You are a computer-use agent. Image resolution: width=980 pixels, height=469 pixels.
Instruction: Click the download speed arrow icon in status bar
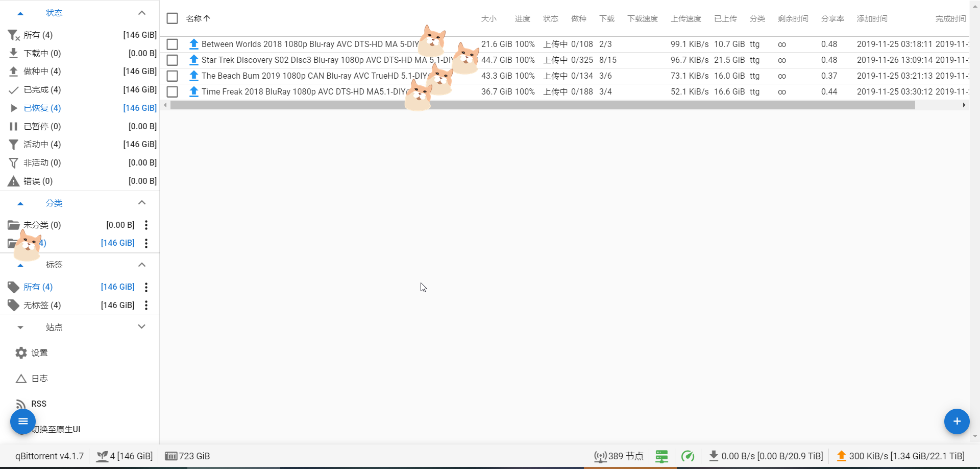tap(714, 456)
